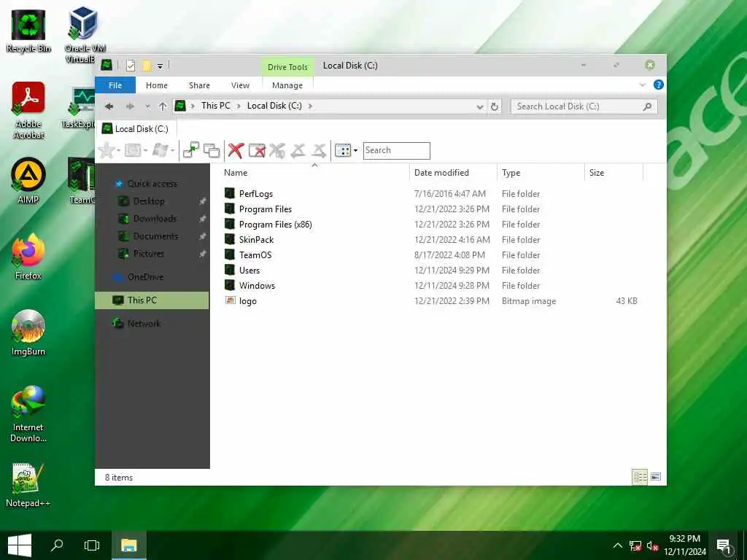Sort by Date modified column header

click(453, 172)
